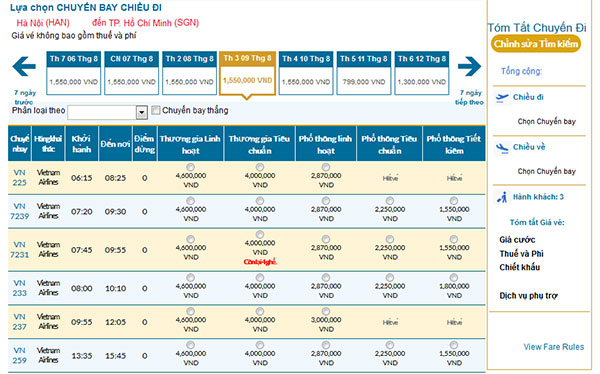Select Th 2 08 Thg 8 date tab

coord(189,73)
